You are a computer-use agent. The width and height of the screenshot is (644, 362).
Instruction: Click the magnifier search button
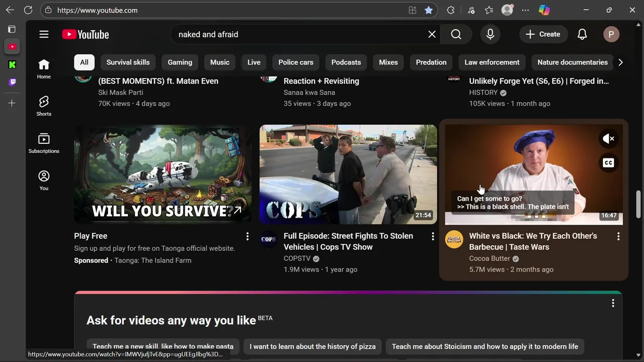[x=456, y=34]
